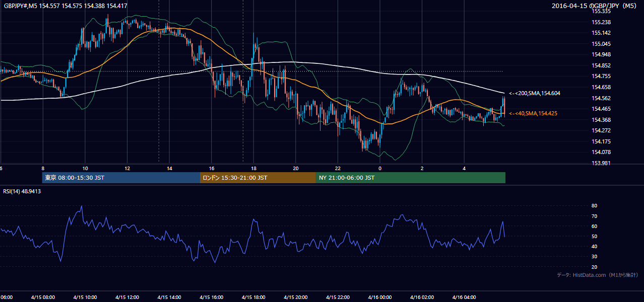644x302 pixels.
Task: Click the HistData.com data source credit
Action: [598, 275]
